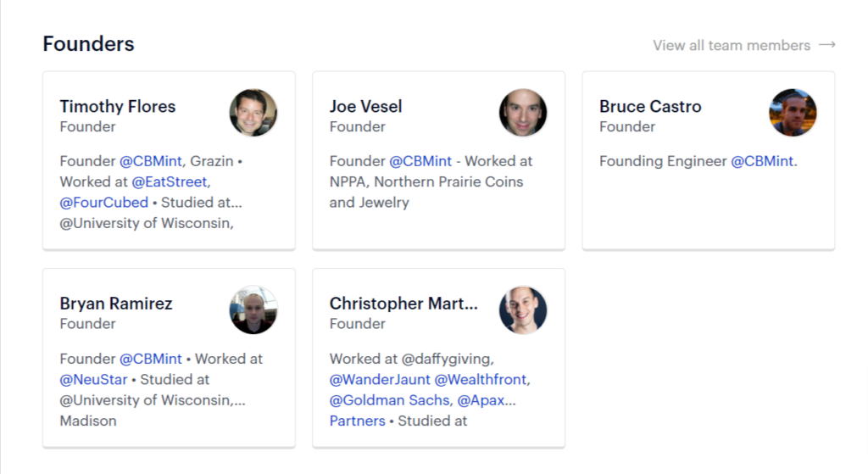This screenshot has width=868, height=474.
Task: Follow the @Wealthfront link
Action: click(482, 379)
